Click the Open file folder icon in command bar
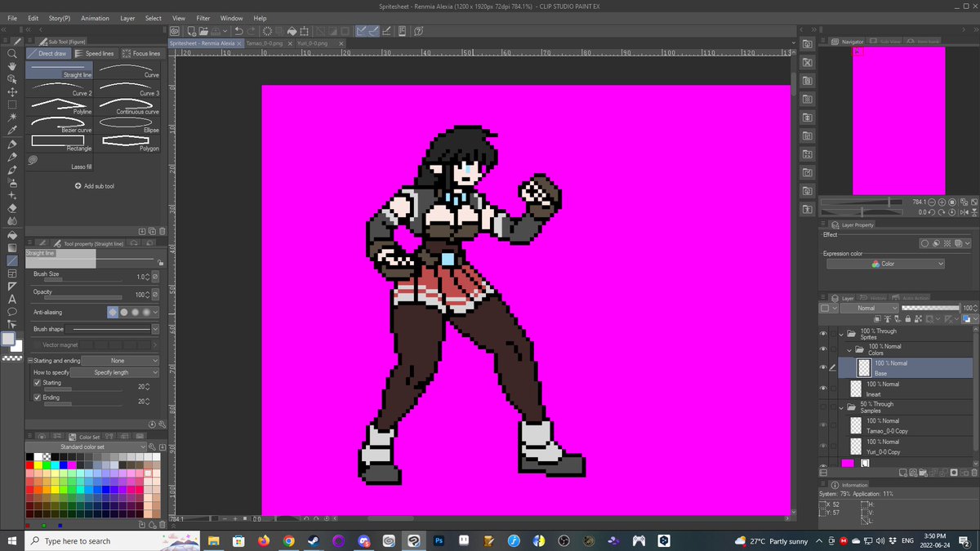 pos(205,31)
